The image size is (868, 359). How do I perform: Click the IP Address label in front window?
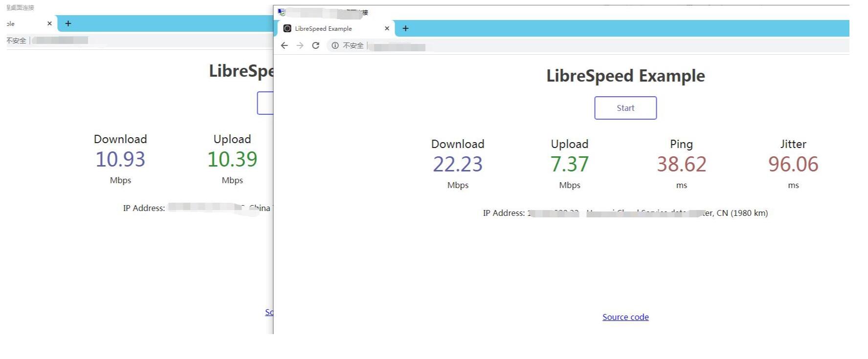[504, 213]
